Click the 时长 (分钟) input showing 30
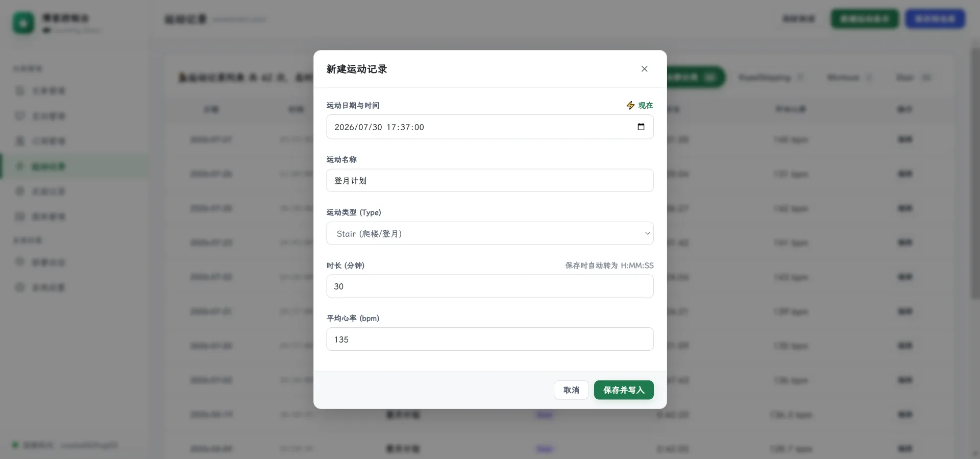980x459 pixels. (x=490, y=286)
